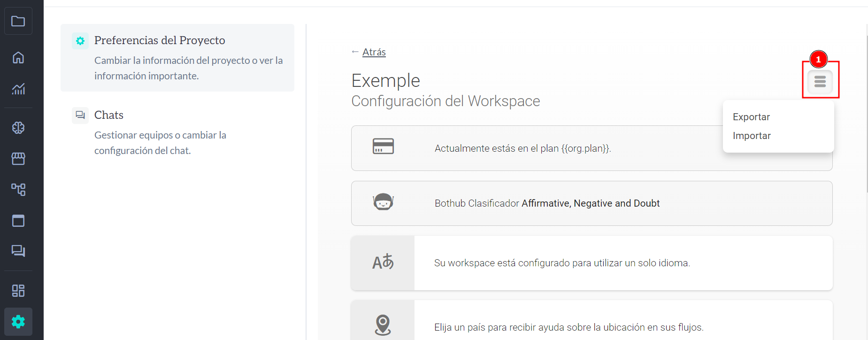868x340 pixels.
Task: Open the store integrations icon
Action: click(18, 159)
